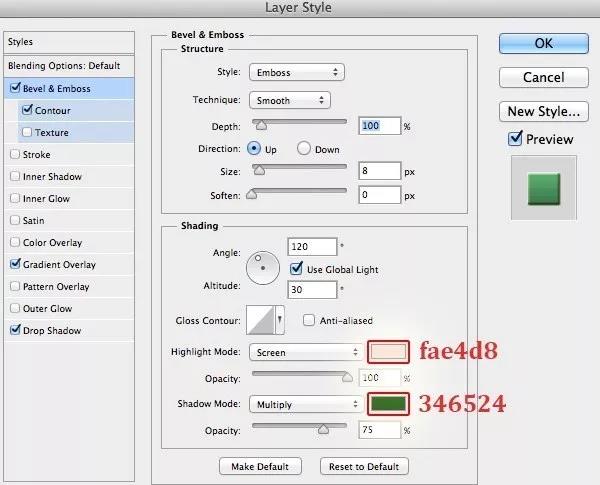Uncheck the Bevel & Emboss checkbox
This screenshot has width=600, height=485.
coord(15,88)
